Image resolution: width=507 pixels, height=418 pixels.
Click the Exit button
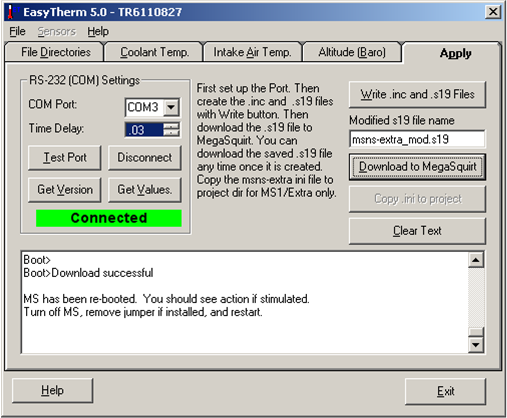[445, 391]
